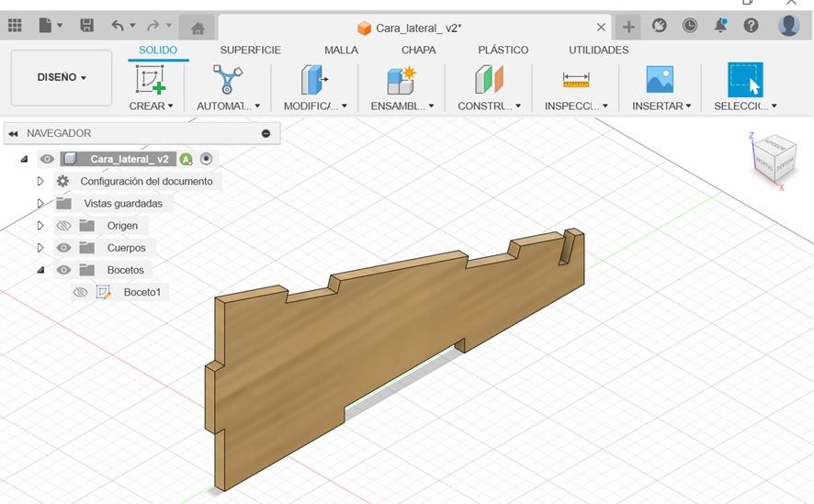Collapse the Bocetos folder

click(x=40, y=270)
